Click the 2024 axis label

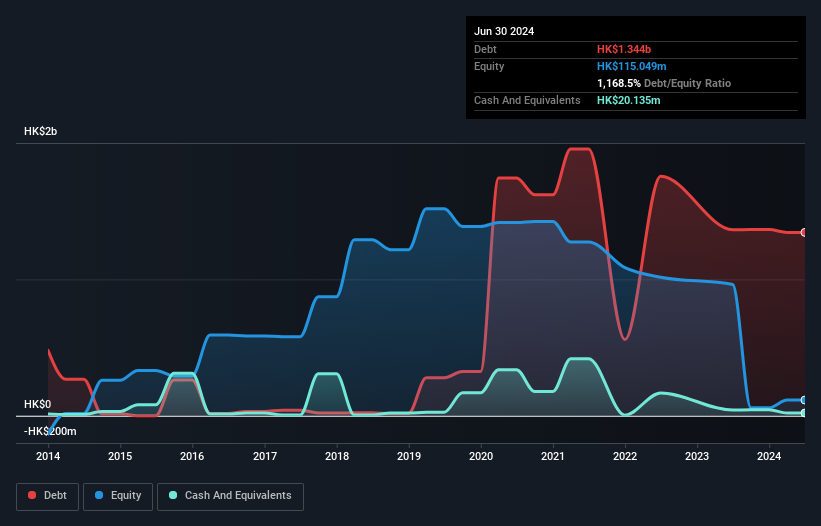769,456
